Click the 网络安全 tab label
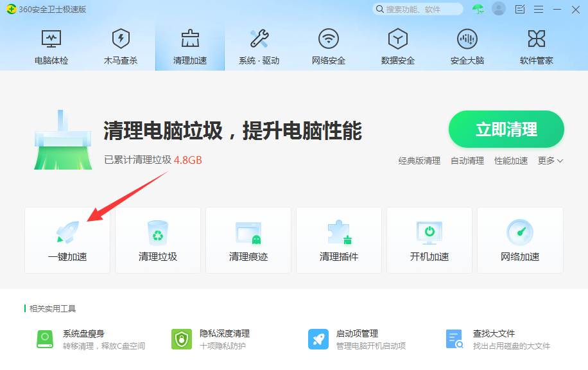 (329, 60)
